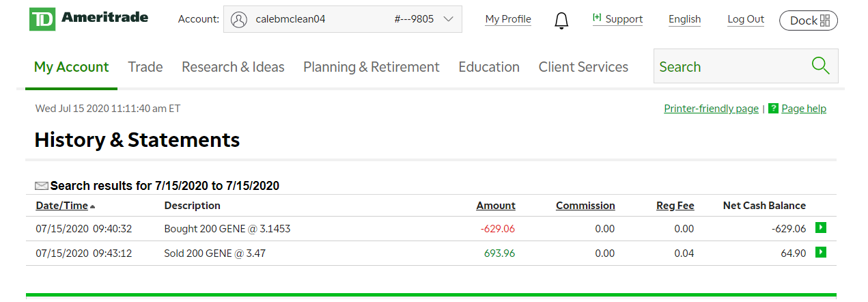
Task: Click the Support link
Action: [x=618, y=19]
